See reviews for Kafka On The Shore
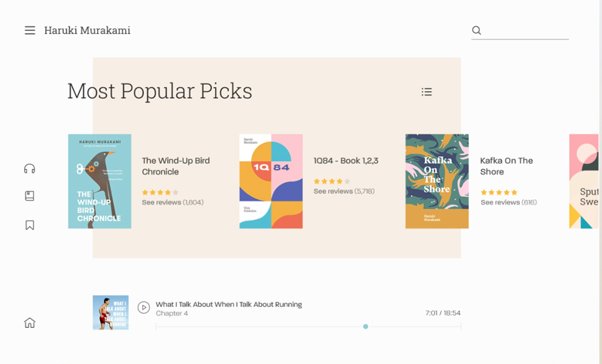 pos(509,202)
